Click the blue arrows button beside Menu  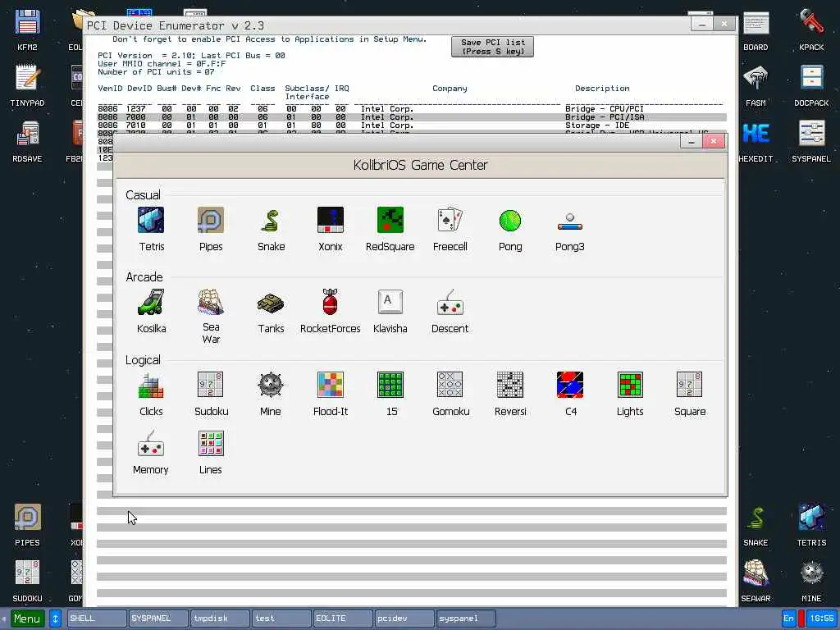[55, 619]
